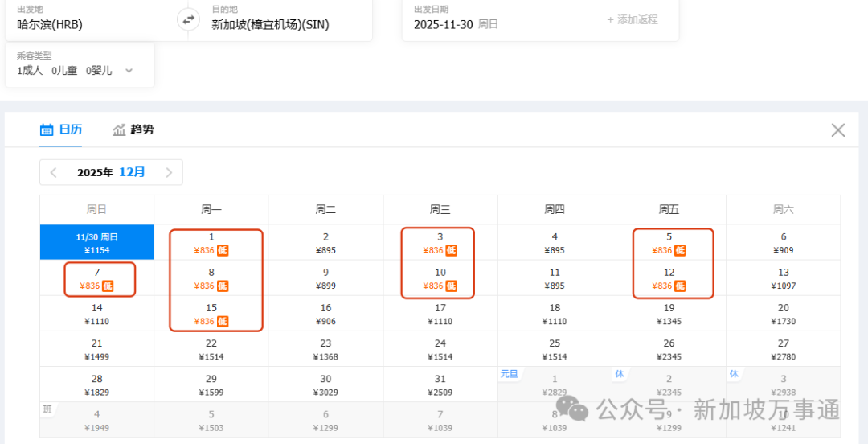Select December 31 priced ¥2509
Viewport: 868px width, 444px height.
point(440,384)
